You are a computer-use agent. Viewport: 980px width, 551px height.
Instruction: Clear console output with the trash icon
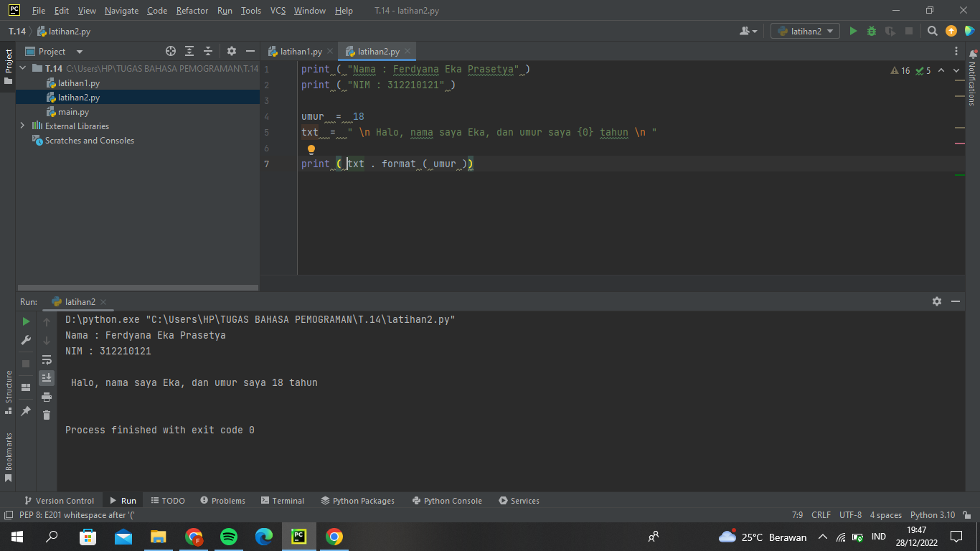click(47, 415)
